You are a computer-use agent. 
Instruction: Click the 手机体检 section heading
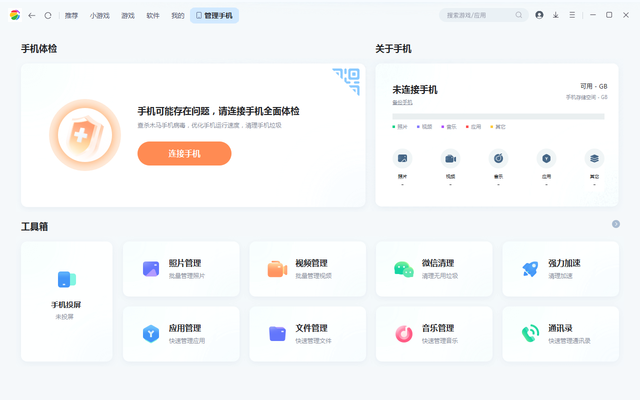[x=39, y=49]
